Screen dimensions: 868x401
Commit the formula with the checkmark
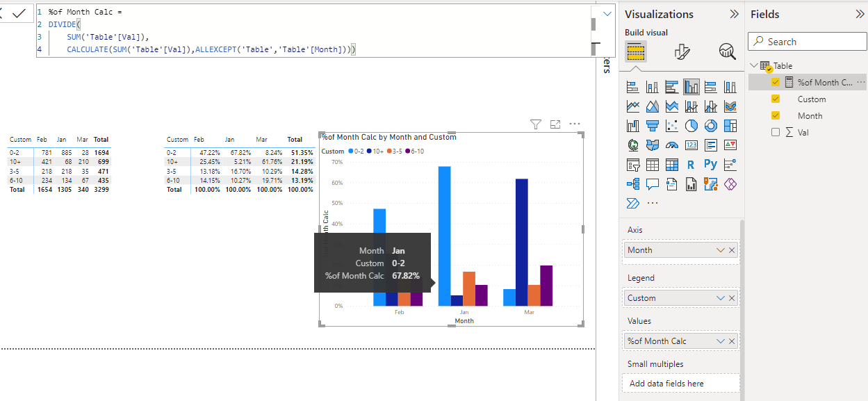tap(19, 13)
